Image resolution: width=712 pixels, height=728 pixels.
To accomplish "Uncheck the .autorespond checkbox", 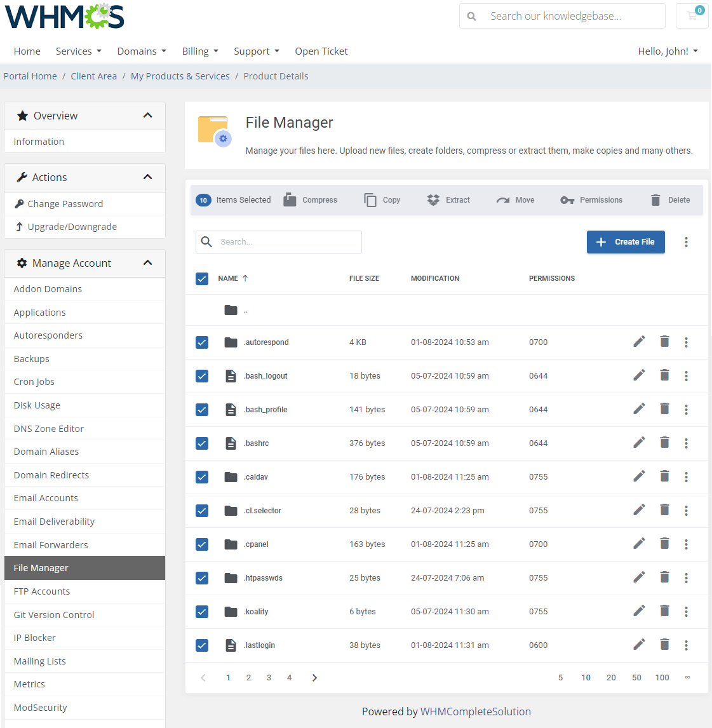I will [x=202, y=342].
